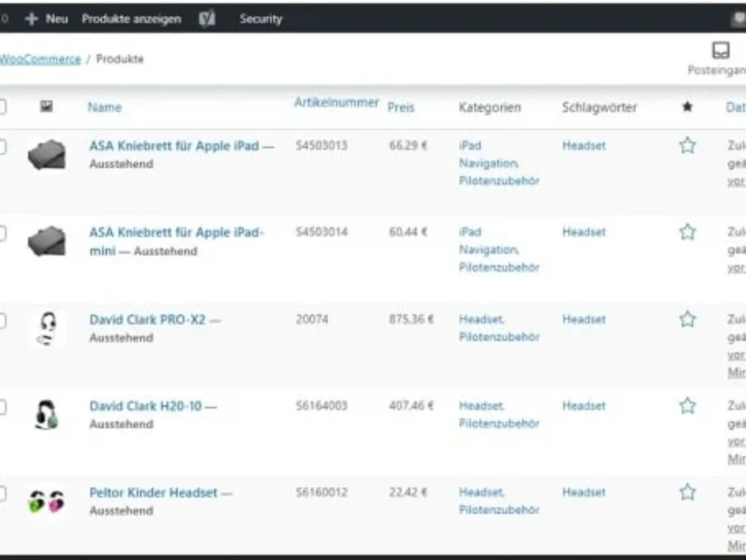This screenshot has height=560, width=746.
Task: Click the Yoast SEO icon in admin bar
Action: [x=207, y=19]
